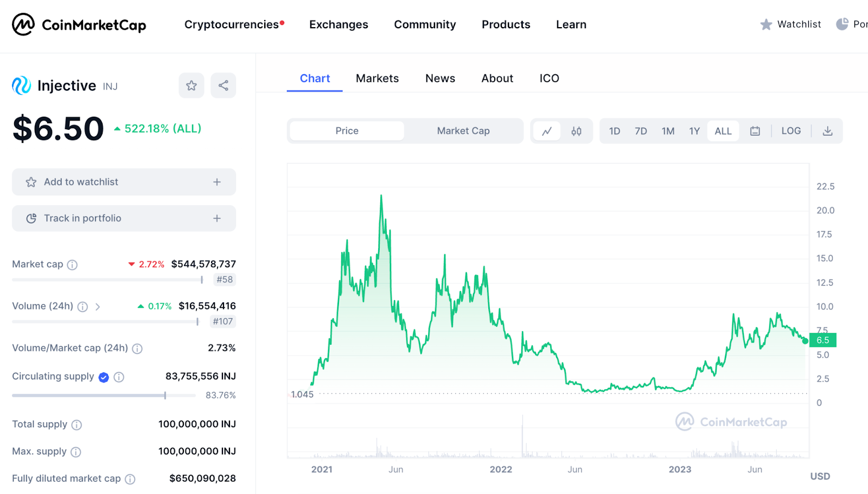Click the star favorite icon beside Injective
Viewport: 868px width, 494px height.
191,86
